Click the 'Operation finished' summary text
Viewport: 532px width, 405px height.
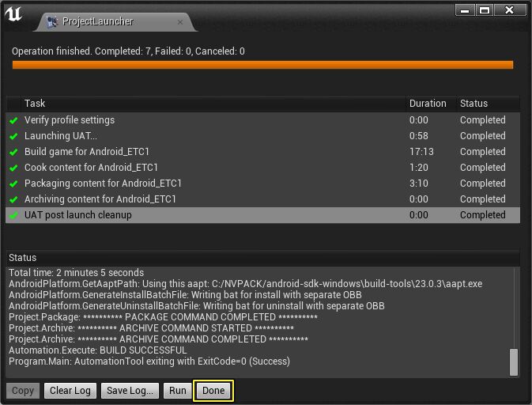[128, 51]
